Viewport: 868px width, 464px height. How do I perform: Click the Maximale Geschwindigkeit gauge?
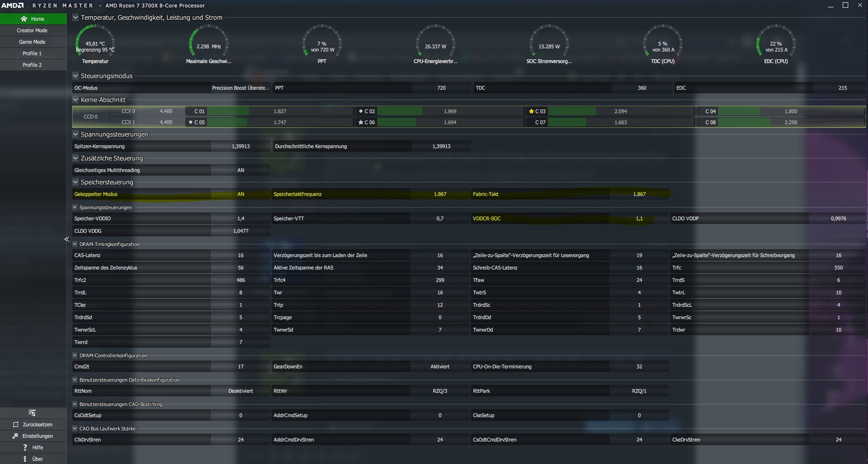[209, 44]
